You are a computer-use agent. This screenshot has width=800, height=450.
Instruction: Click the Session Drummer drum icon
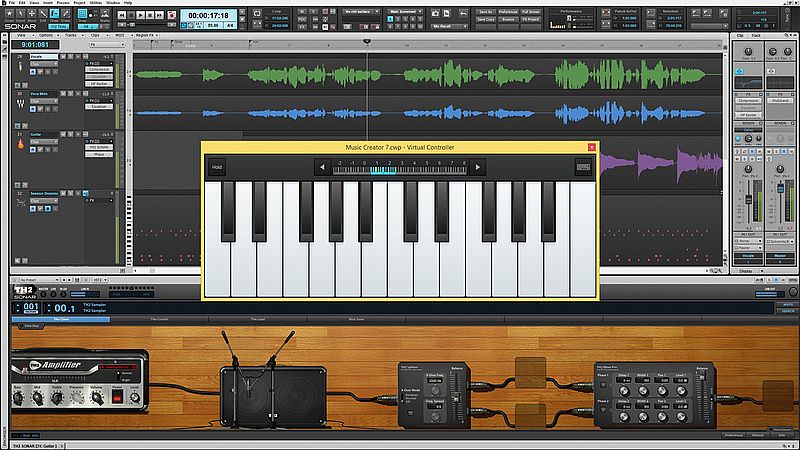click(20, 203)
